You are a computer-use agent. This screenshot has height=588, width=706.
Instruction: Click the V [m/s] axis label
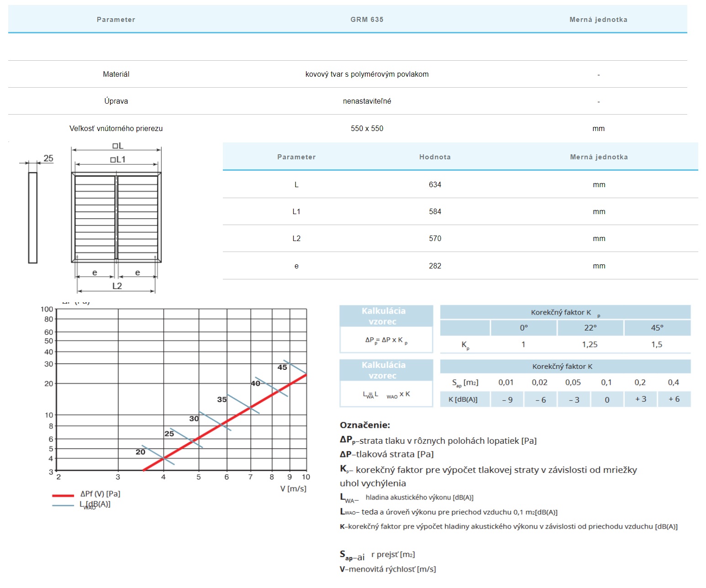coord(293,488)
